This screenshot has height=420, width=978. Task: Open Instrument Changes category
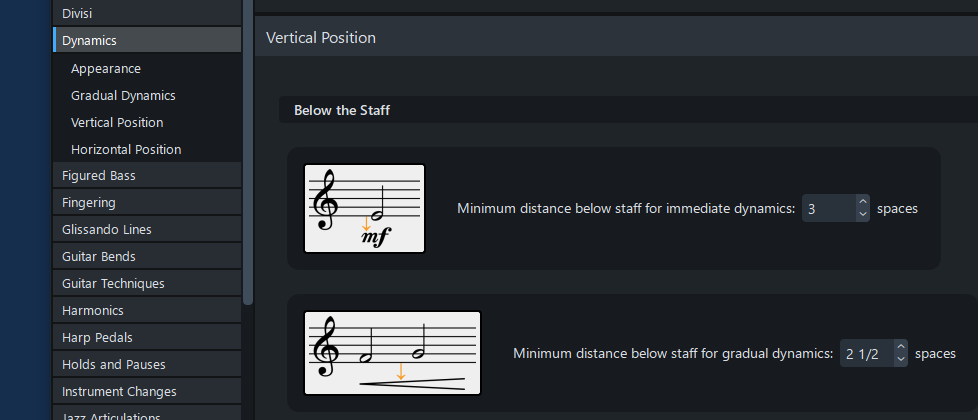click(x=119, y=392)
